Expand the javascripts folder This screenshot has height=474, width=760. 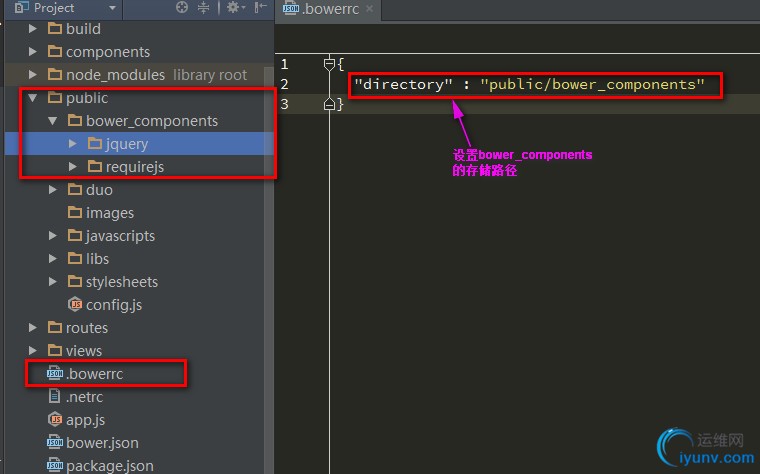pyautogui.click(x=53, y=236)
